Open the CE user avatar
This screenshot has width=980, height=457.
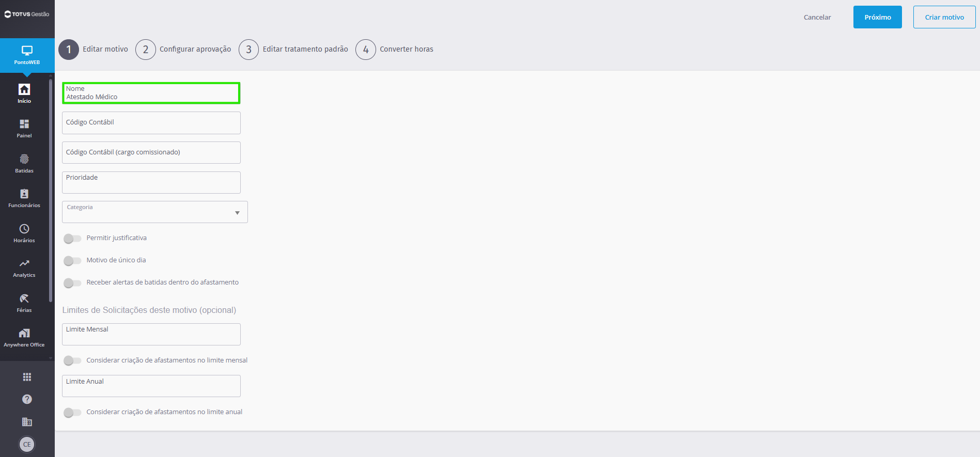click(x=27, y=444)
